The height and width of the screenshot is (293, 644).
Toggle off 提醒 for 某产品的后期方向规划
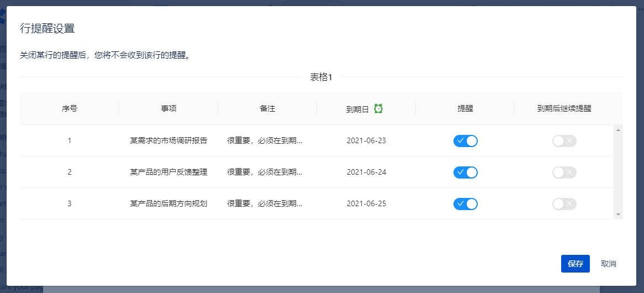point(465,204)
